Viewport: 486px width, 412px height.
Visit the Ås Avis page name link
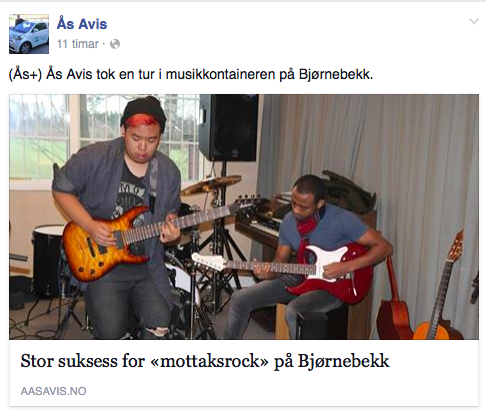pyautogui.click(x=82, y=24)
